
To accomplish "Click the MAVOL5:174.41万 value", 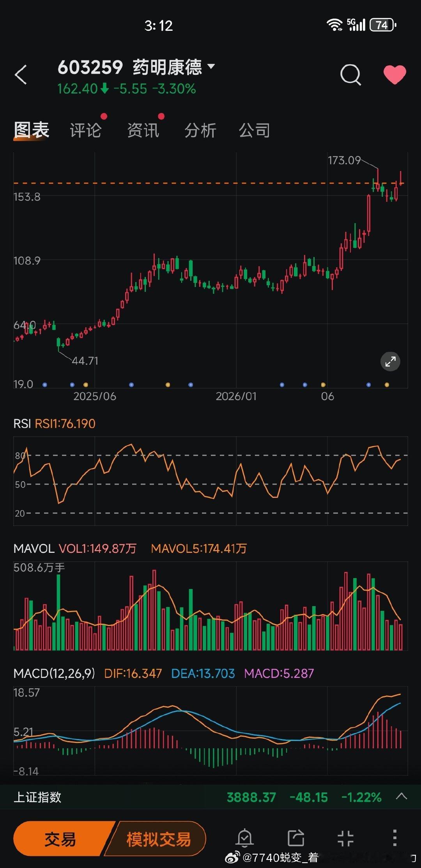I will 199,549.
